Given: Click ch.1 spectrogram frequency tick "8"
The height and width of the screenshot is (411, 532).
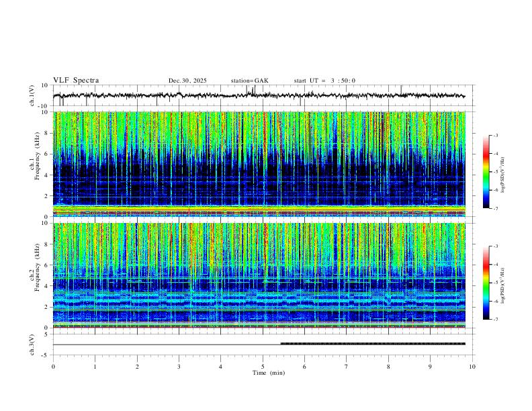Looking at the screenshot, I should tap(47, 133).
